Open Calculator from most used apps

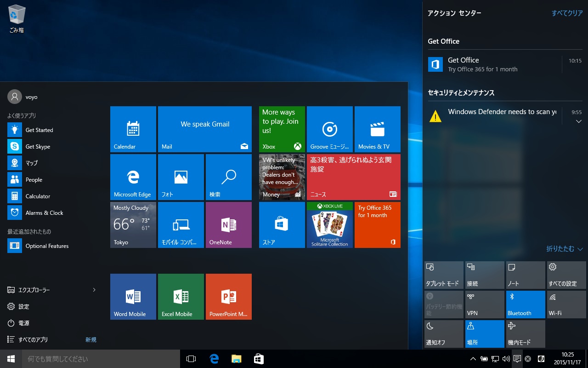(x=38, y=196)
